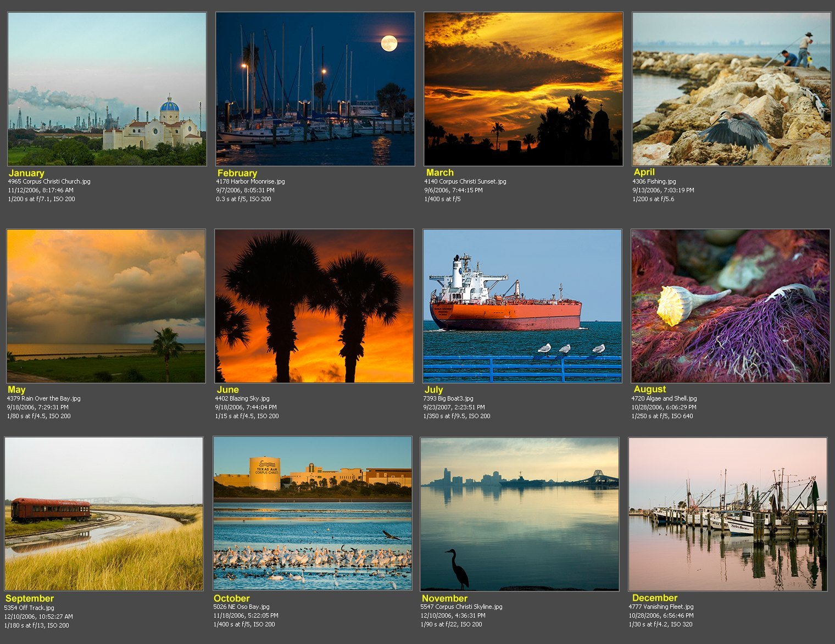Select the Algae and Shell image
835x644 pixels.
pos(730,306)
